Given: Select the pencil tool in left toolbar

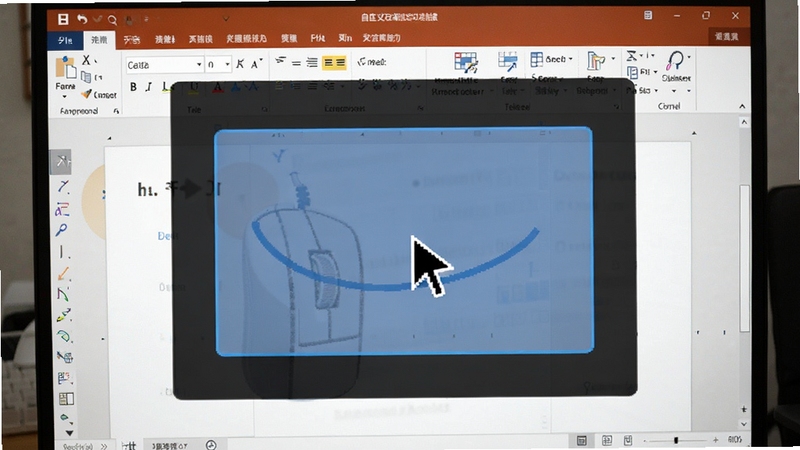Looking at the screenshot, I should [x=63, y=315].
